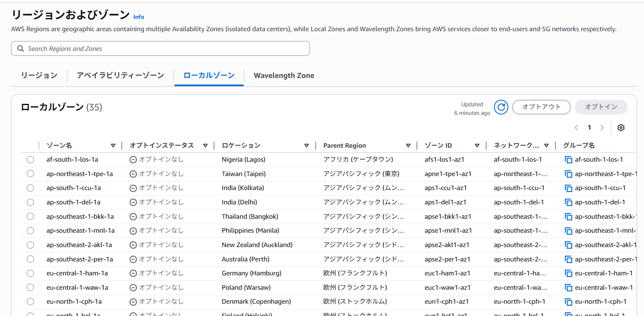
Task: Open the Info link beside the title
Action: point(139,17)
